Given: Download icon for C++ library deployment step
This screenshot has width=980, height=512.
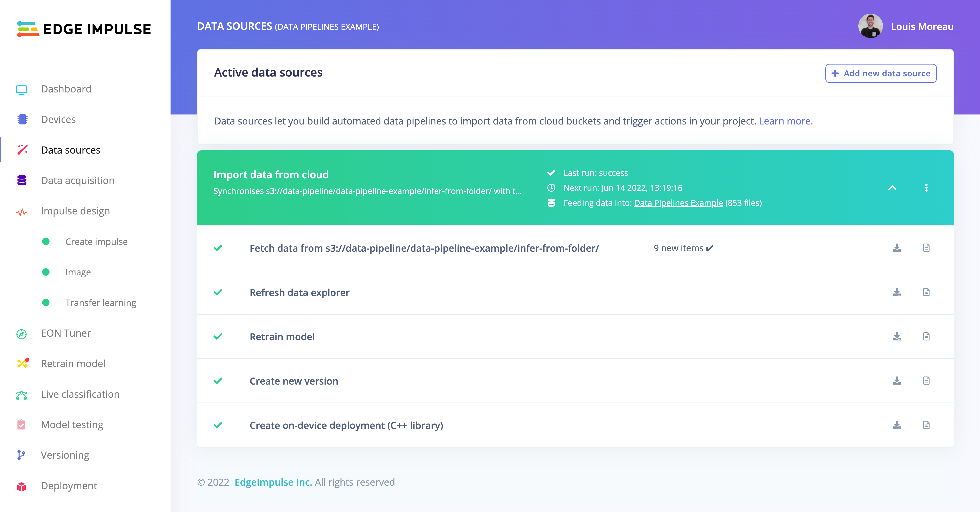Looking at the screenshot, I should pos(897,425).
